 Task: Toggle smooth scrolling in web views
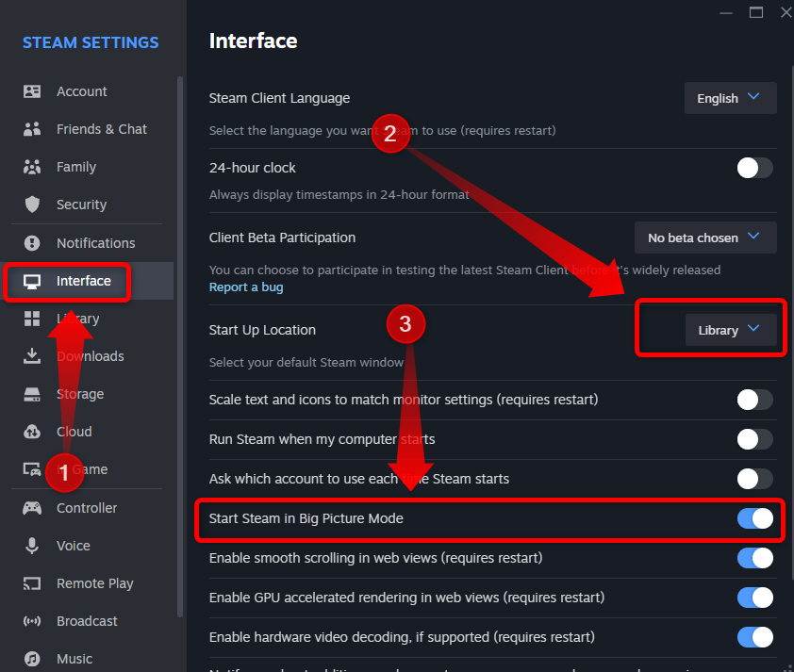pos(754,558)
